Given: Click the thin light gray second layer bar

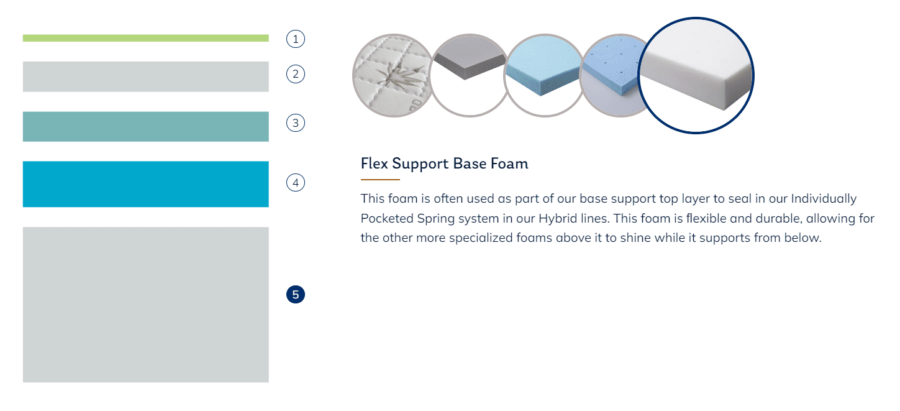Looking at the screenshot, I should (146, 76).
